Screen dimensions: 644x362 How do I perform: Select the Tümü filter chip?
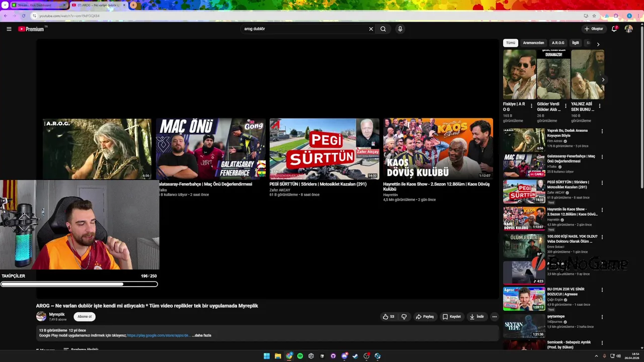tap(511, 43)
